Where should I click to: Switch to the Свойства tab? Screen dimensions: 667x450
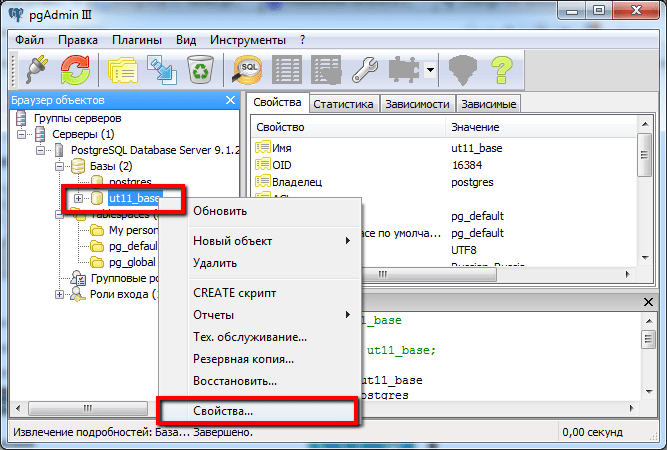pyautogui.click(x=277, y=103)
